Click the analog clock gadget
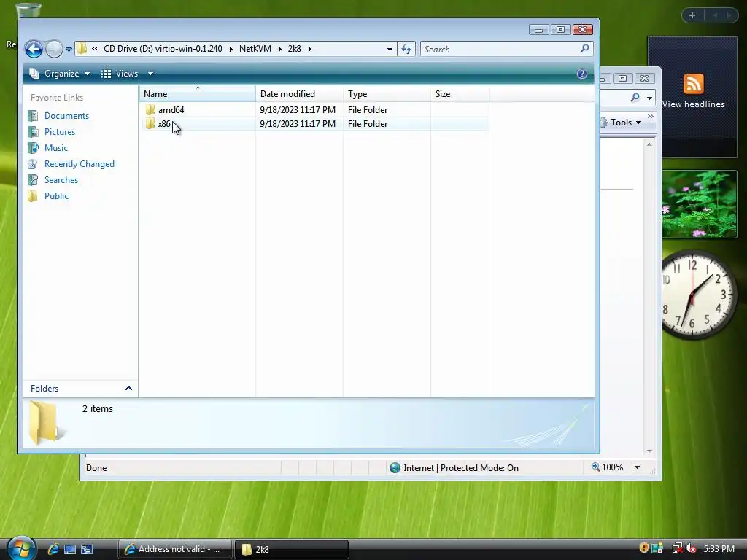 (700, 295)
